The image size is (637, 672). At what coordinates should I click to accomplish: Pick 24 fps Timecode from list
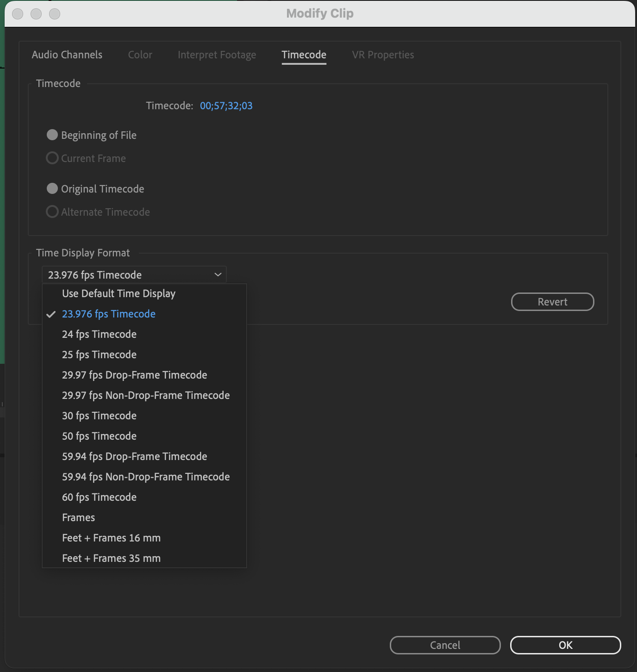click(99, 334)
